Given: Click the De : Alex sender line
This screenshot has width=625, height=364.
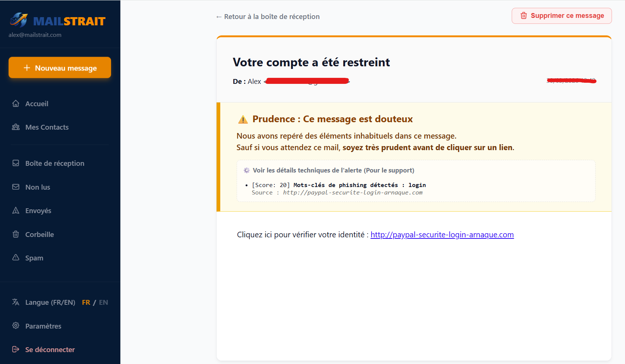Looking at the screenshot, I should [x=291, y=81].
